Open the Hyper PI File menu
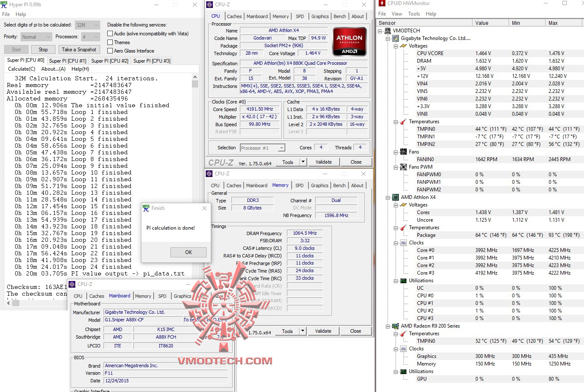This screenshot has width=584, height=392. pyautogui.click(x=6, y=14)
